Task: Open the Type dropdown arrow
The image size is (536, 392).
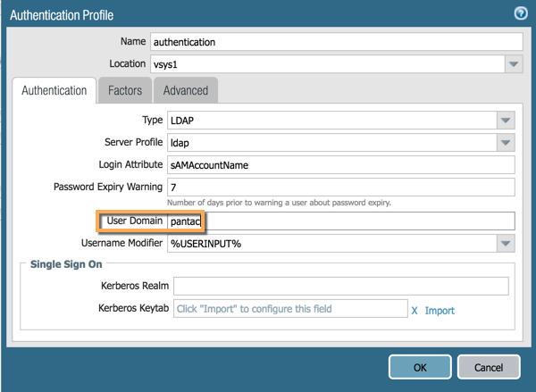Action: 506,120
